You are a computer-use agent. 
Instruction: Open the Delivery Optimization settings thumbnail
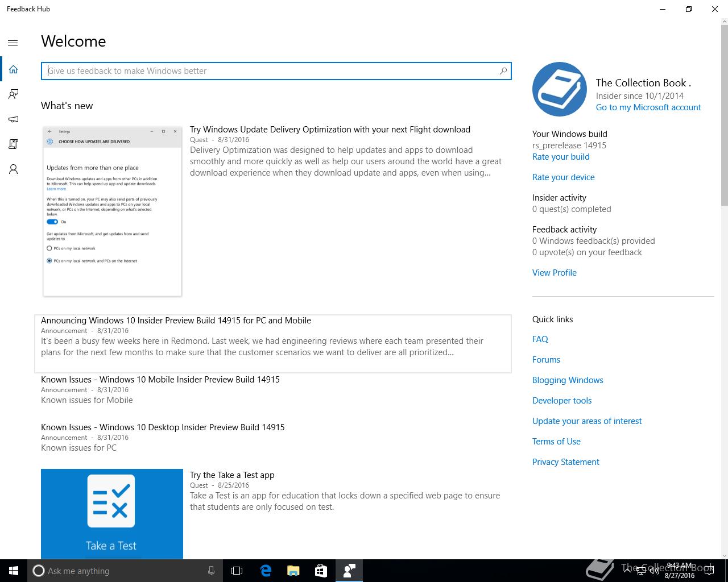[112, 211]
